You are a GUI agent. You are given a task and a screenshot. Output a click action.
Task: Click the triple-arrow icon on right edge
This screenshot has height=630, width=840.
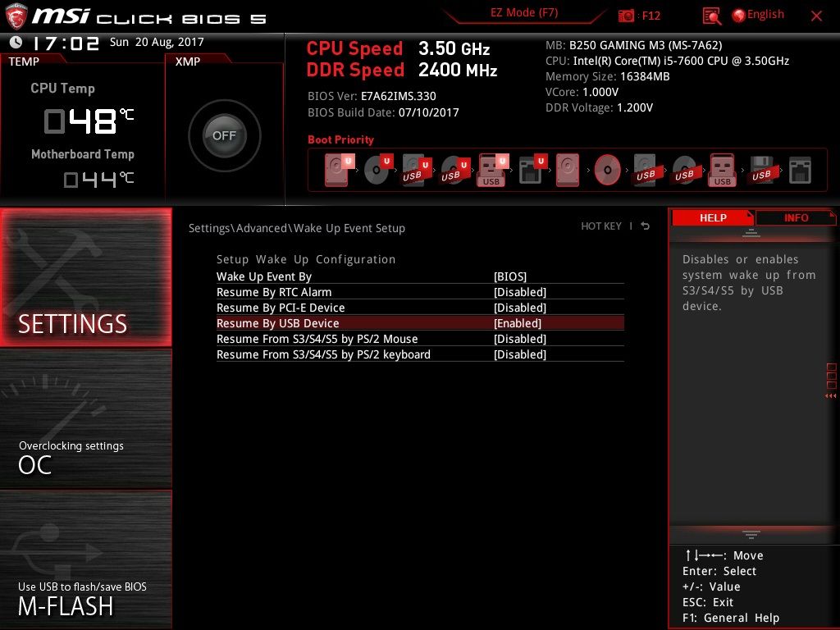pos(830,396)
